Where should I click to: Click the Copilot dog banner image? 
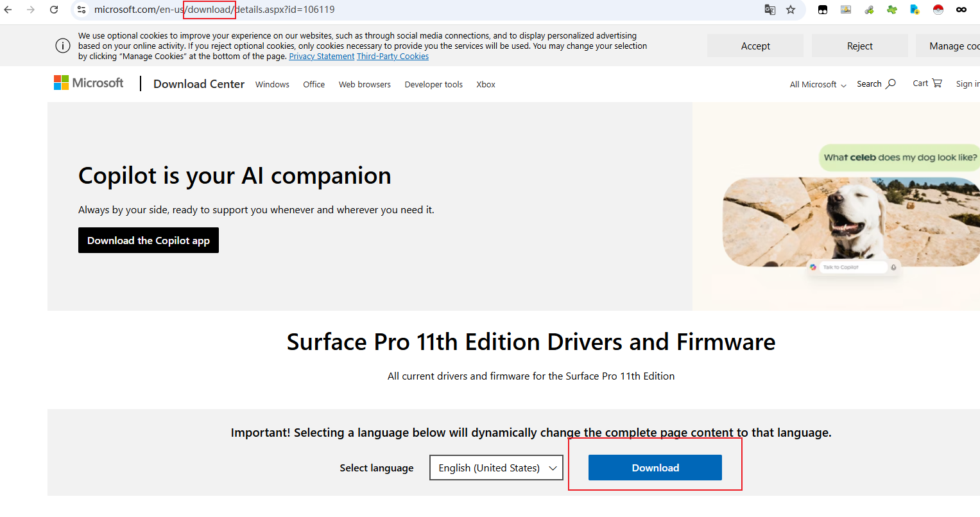pos(851,222)
